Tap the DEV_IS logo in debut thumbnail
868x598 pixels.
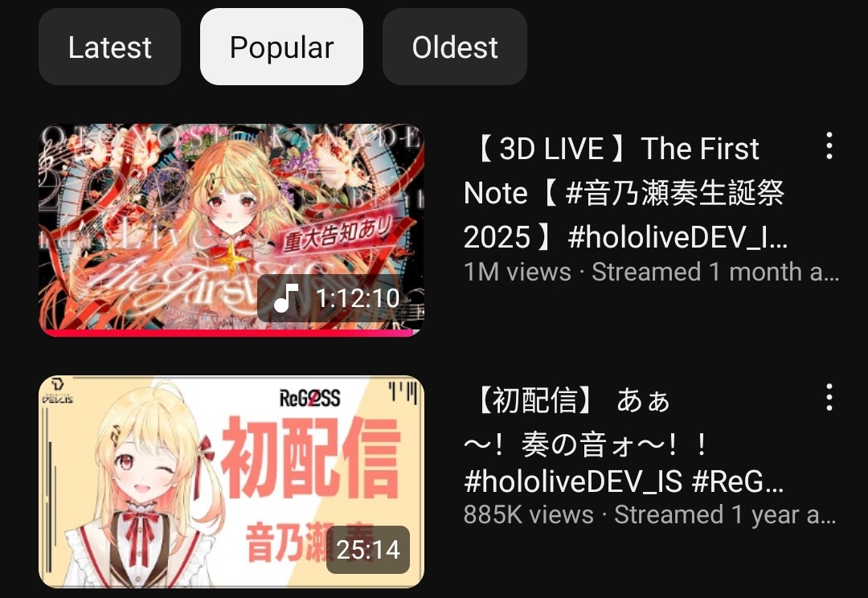click(58, 391)
